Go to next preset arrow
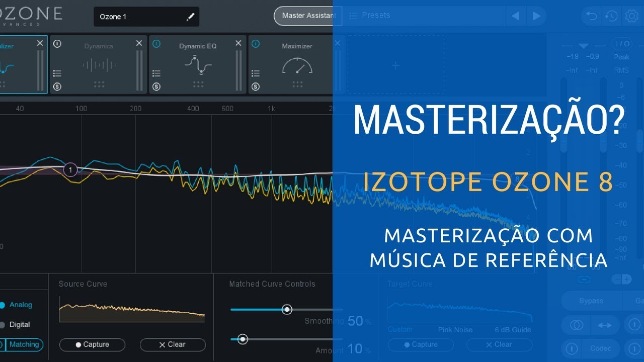 [x=536, y=16]
